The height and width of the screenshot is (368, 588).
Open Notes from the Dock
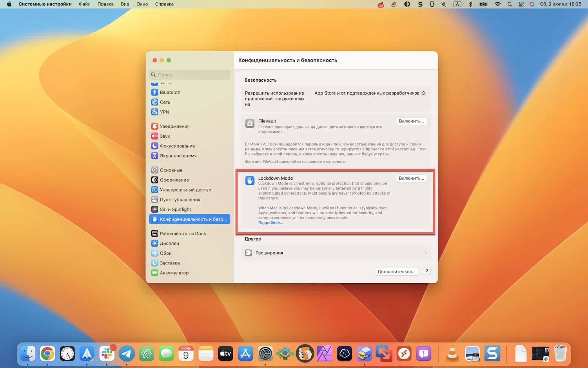(x=206, y=354)
